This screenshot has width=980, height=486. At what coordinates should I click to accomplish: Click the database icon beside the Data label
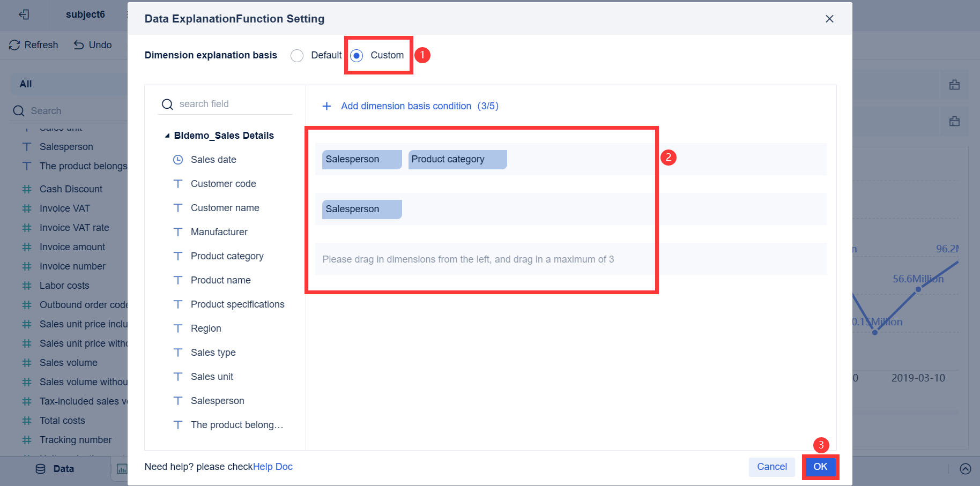(40, 468)
